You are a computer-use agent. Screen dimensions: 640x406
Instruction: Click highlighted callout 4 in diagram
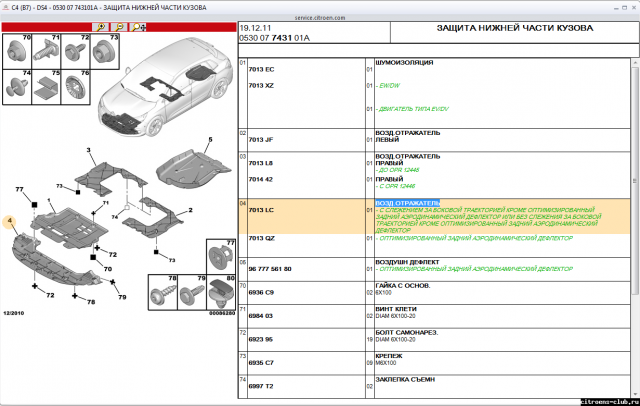tap(10, 220)
